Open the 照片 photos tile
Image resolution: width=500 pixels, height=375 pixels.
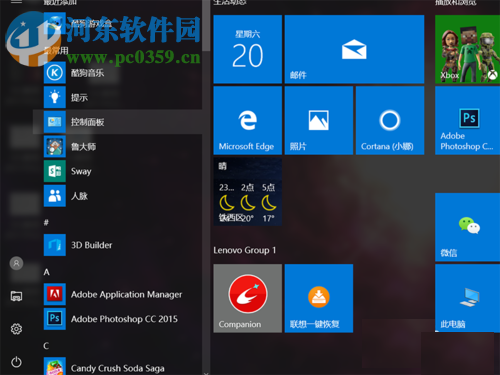319,121
